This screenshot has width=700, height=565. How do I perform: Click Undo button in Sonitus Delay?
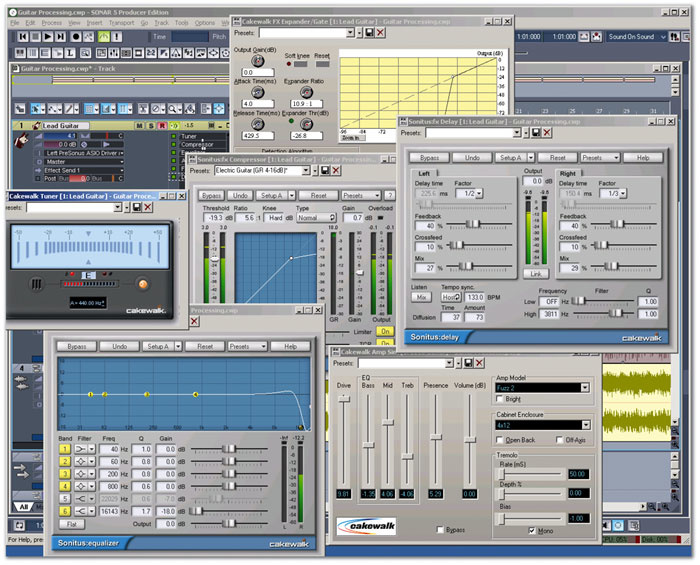[472, 158]
